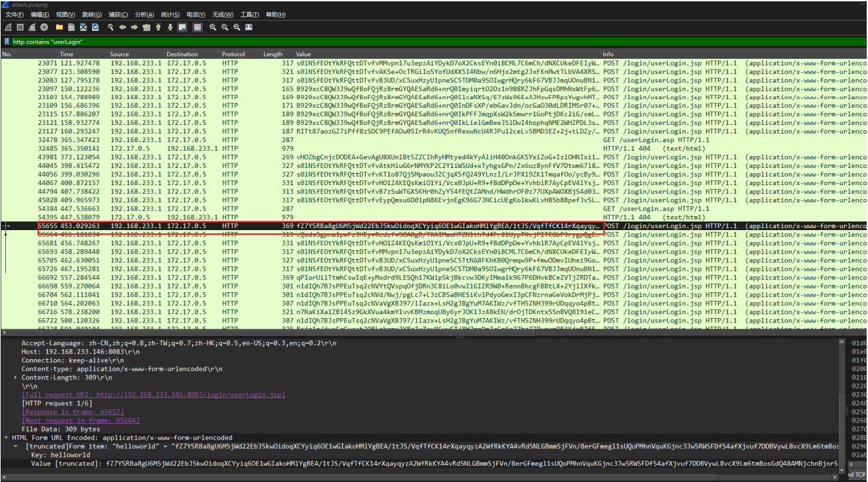This screenshot has width=868, height=482.
Task: Sort the packet list by the Protocol column
Action: [x=241, y=54]
